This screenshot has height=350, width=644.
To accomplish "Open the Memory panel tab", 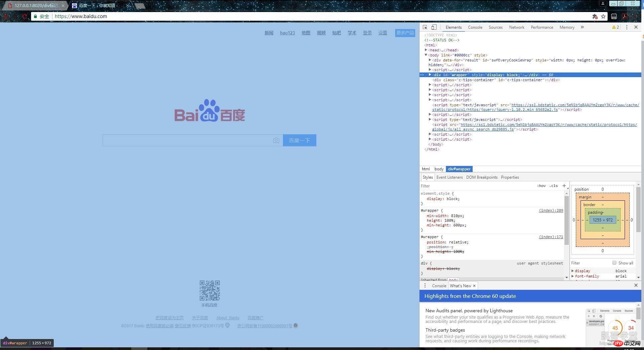I will 567,27.
